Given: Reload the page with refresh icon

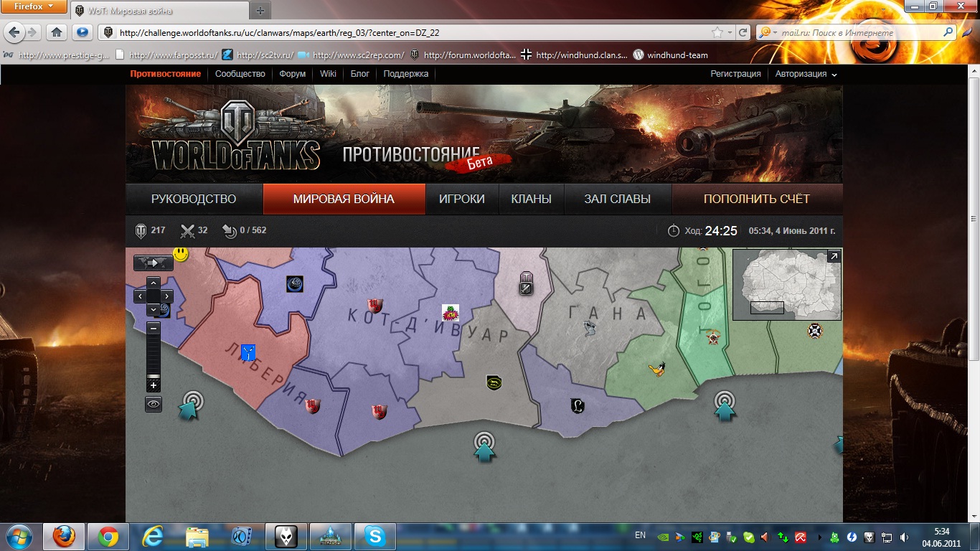Looking at the screenshot, I should click(x=743, y=32).
